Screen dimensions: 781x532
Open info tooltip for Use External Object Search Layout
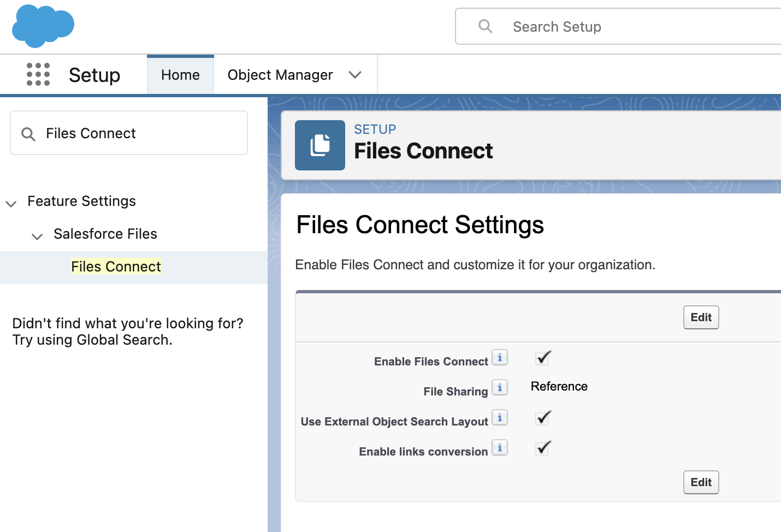point(500,417)
